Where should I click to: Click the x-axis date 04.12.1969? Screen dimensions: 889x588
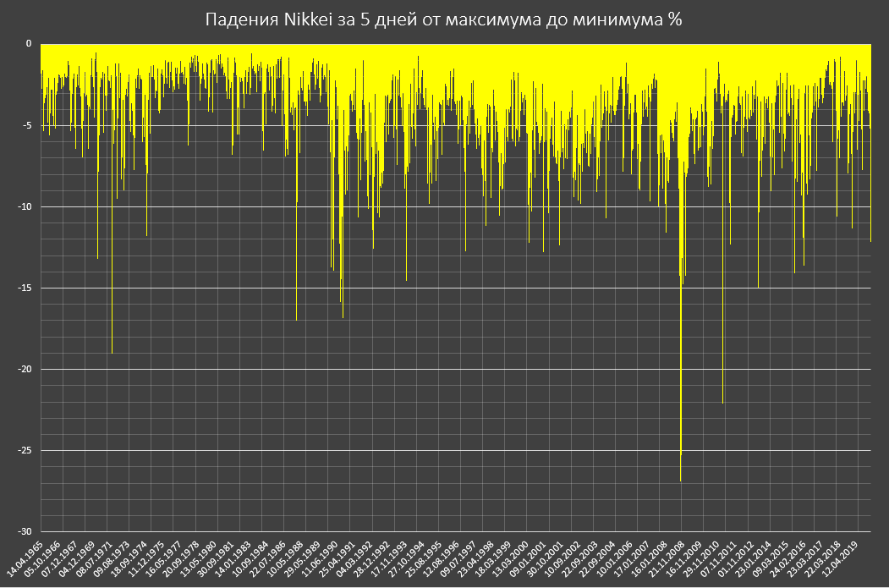pos(76,559)
